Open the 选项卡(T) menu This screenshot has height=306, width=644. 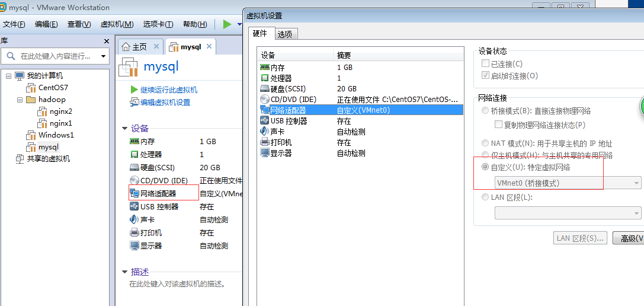[x=158, y=24]
